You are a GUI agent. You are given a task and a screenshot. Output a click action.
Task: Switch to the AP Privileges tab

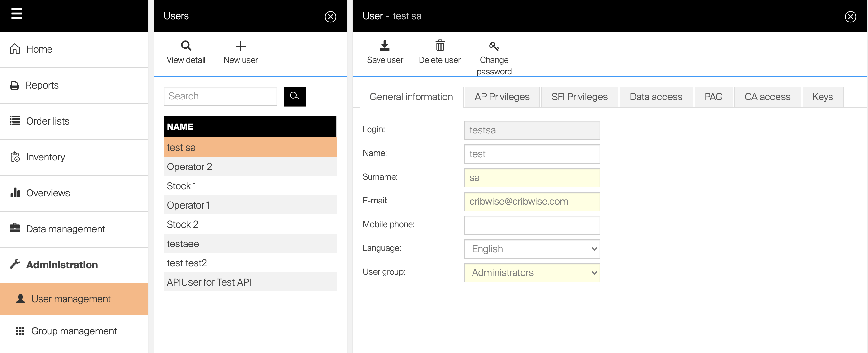(502, 97)
